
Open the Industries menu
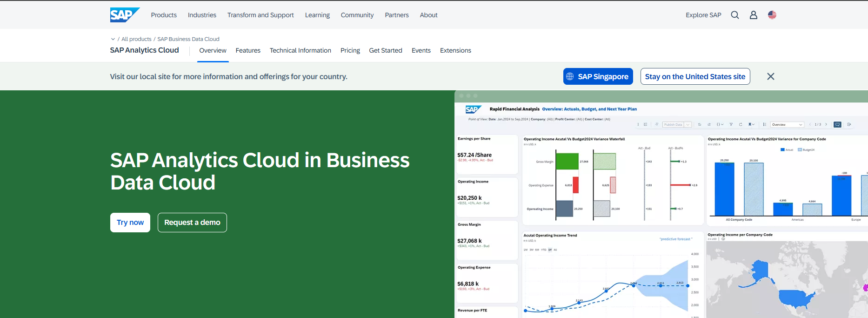pos(202,15)
